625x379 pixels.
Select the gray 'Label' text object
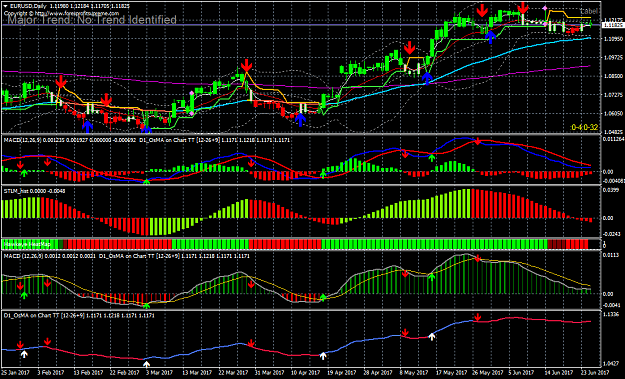tap(589, 12)
